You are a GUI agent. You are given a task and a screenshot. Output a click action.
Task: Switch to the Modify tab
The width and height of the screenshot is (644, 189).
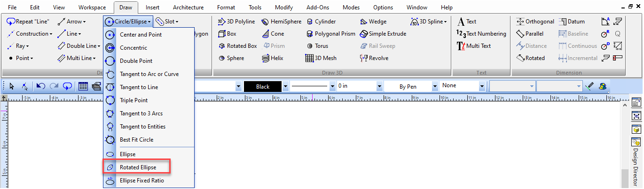coord(283,8)
